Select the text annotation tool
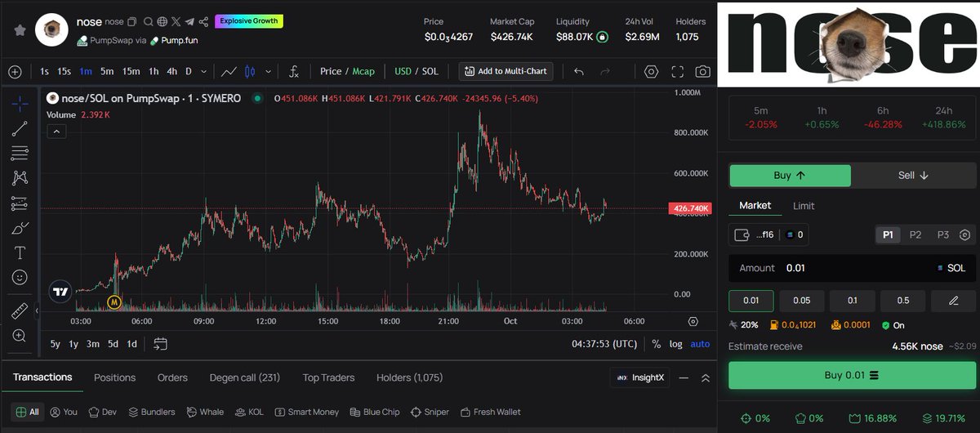 pos(20,252)
